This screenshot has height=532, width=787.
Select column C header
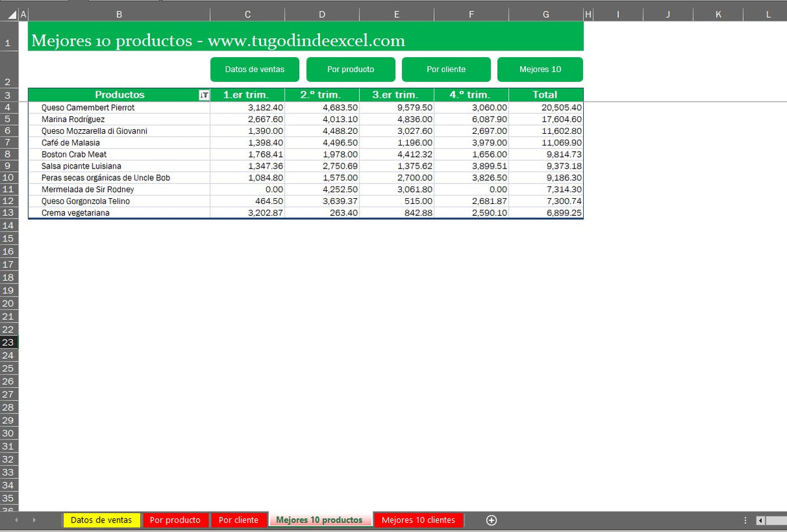pos(247,14)
